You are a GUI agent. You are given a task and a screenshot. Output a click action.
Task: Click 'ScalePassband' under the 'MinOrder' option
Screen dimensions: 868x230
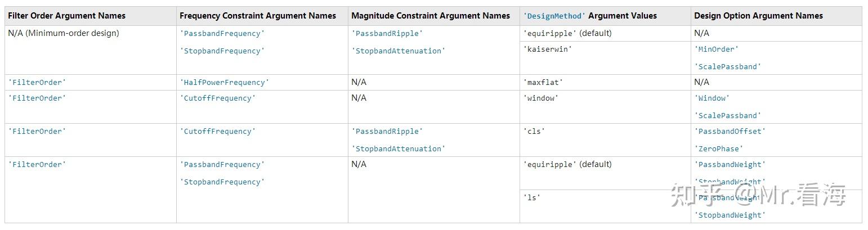(727, 66)
